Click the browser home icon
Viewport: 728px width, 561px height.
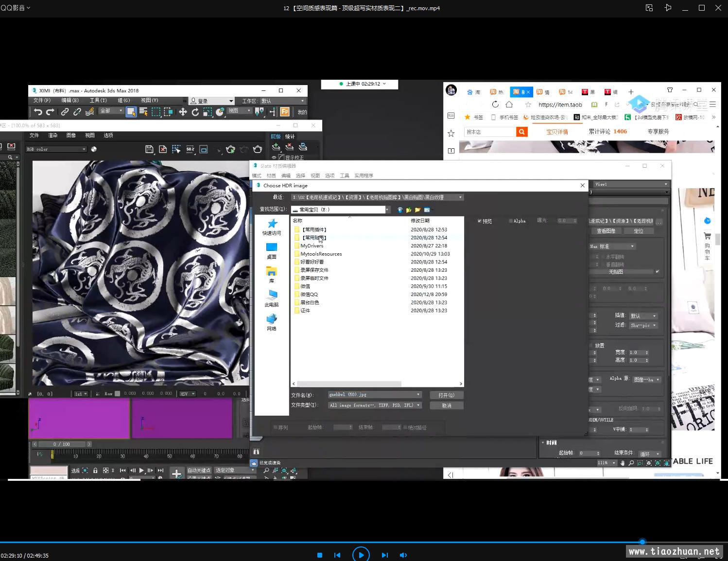pos(509,104)
